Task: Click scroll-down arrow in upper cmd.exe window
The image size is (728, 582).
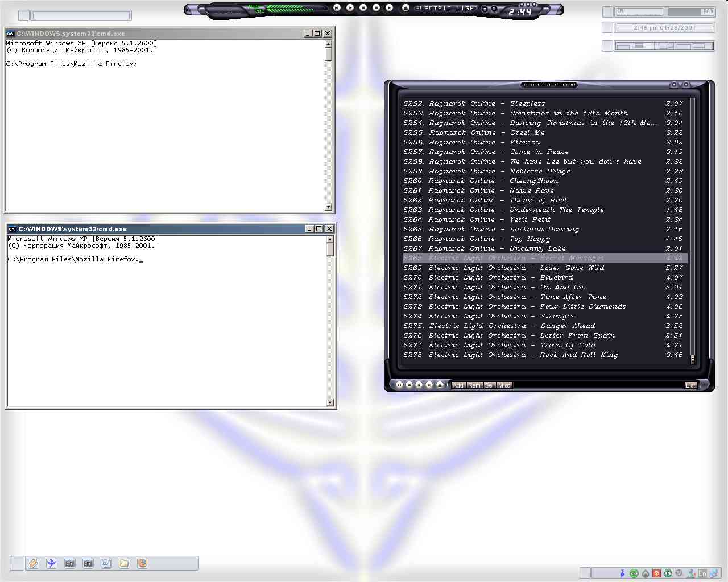Action: click(x=328, y=207)
